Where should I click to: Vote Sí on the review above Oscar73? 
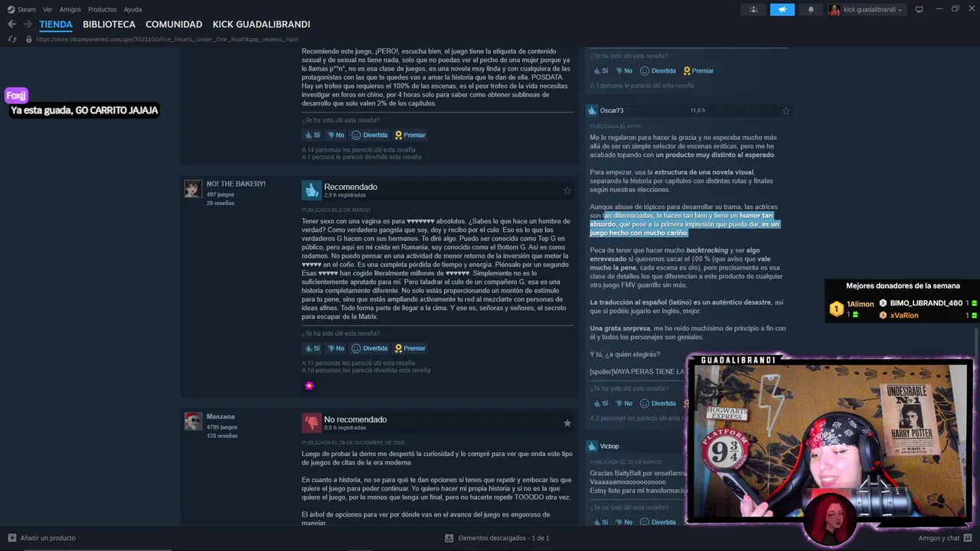[600, 70]
